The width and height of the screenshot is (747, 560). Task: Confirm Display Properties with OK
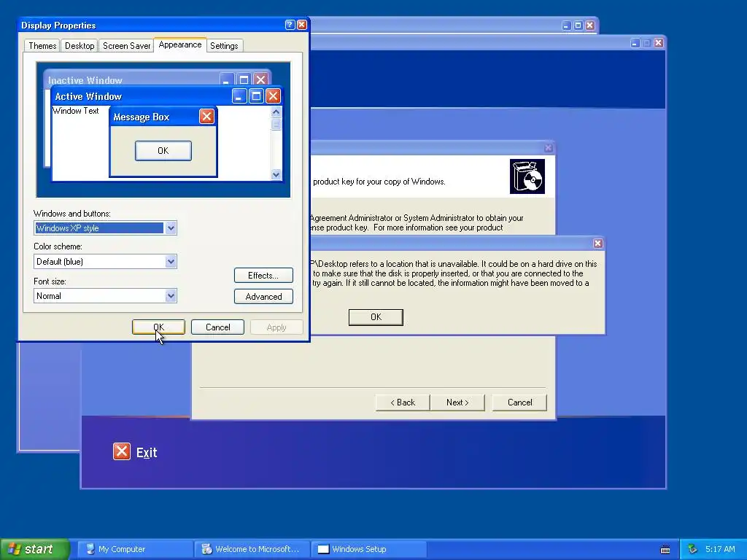tap(158, 327)
